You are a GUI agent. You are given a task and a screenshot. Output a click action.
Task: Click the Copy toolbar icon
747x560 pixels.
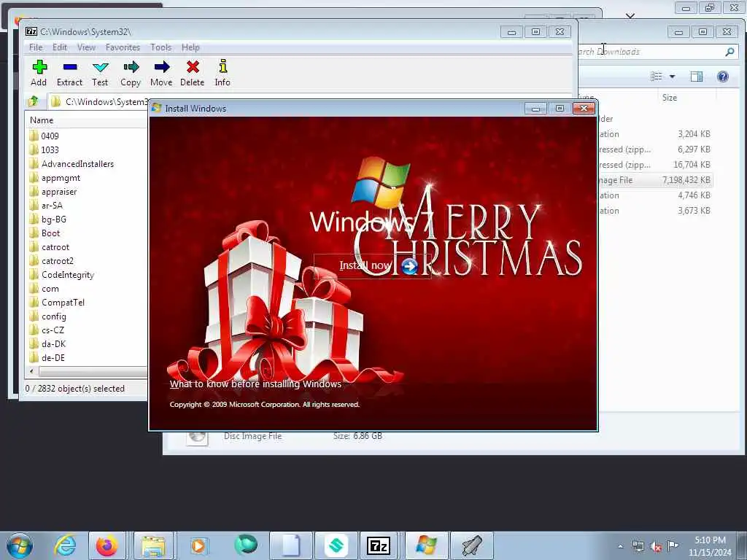pyautogui.click(x=131, y=73)
